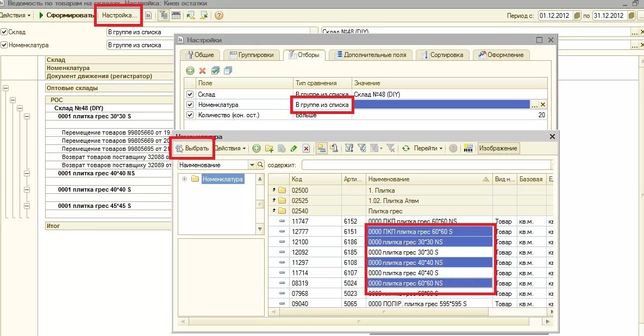This screenshot has height=336, width=644.
Task: Open Действия dropdown in Номенклатура window
Action: click(230, 148)
